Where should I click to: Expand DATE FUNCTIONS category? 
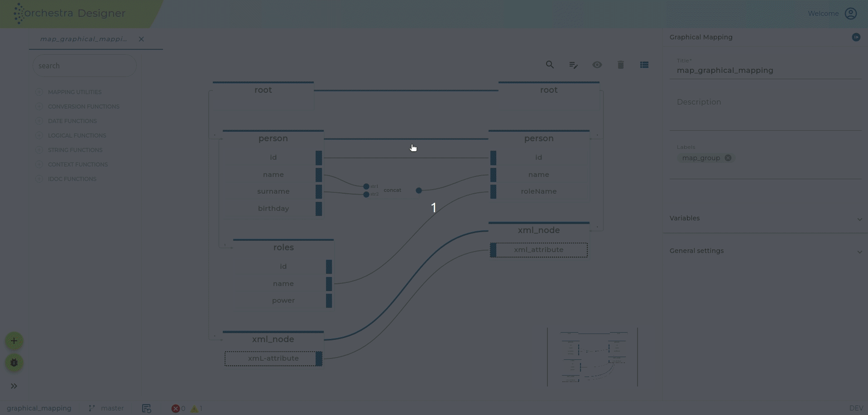39,121
